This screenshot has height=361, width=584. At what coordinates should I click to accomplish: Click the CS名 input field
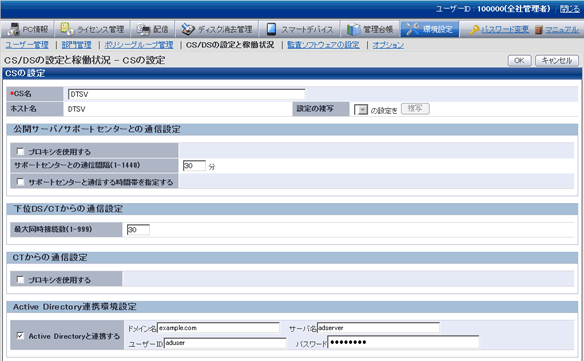pos(186,94)
